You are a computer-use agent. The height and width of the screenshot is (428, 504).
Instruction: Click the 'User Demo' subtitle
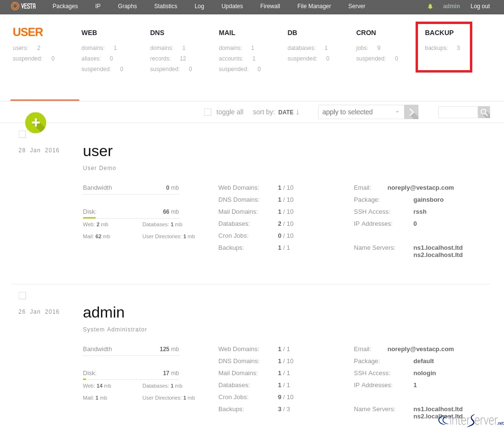(x=99, y=168)
